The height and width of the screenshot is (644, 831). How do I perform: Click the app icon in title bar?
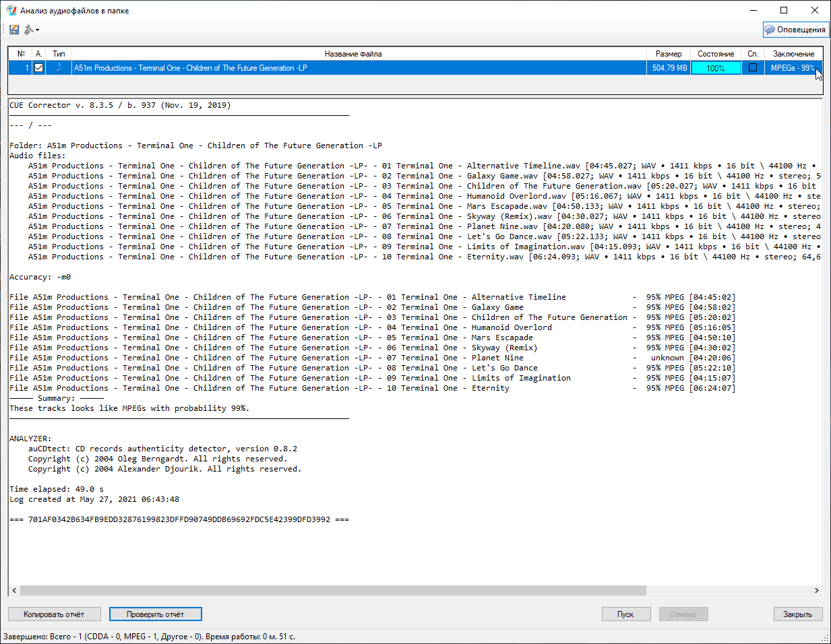click(x=11, y=10)
